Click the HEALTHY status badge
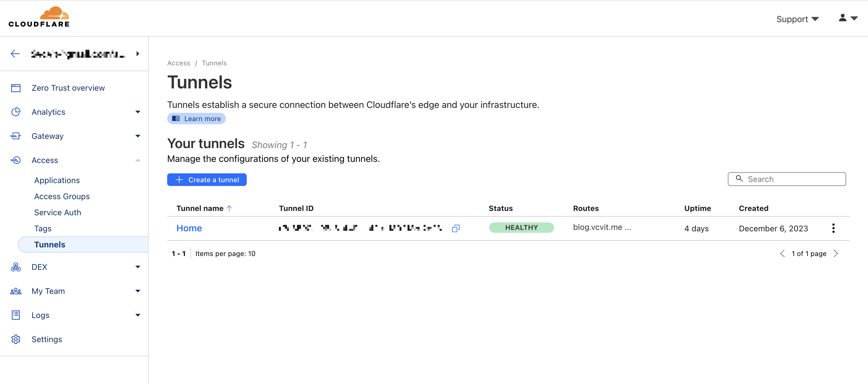This screenshot has width=868, height=384. pyautogui.click(x=522, y=228)
